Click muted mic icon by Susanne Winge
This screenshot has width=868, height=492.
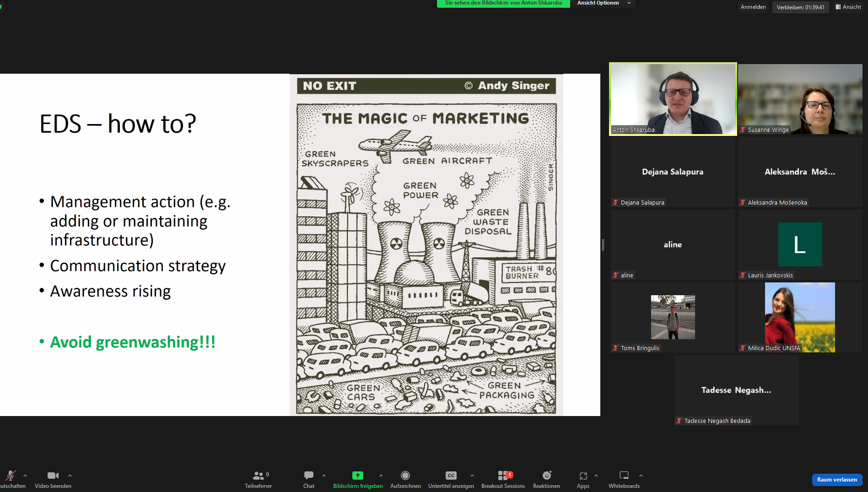(743, 130)
